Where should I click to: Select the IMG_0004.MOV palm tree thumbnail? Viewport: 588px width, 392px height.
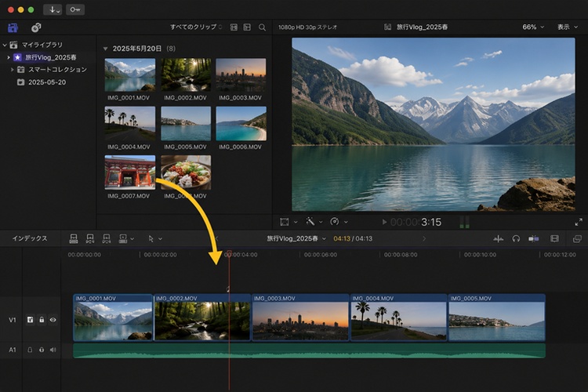click(x=129, y=123)
